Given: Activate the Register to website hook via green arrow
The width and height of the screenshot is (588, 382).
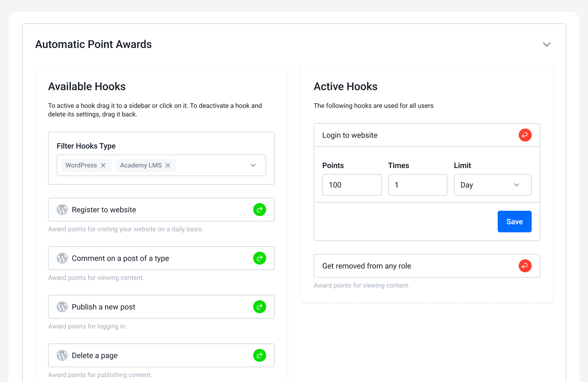Looking at the screenshot, I should click(x=259, y=210).
